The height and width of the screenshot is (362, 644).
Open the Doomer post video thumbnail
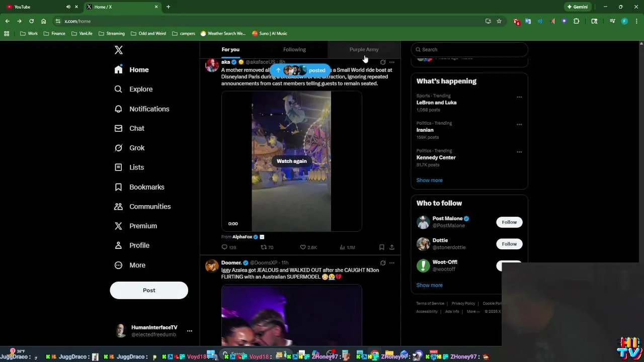[291, 315]
